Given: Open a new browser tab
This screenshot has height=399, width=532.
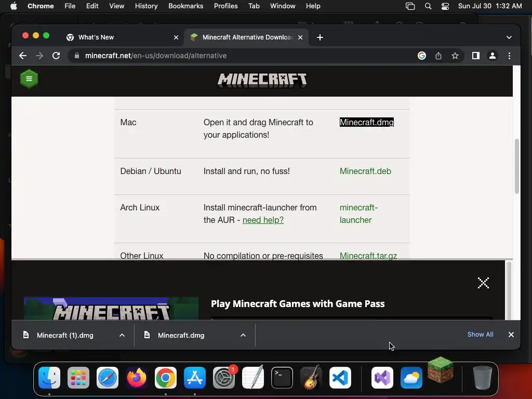Looking at the screenshot, I should point(320,37).
